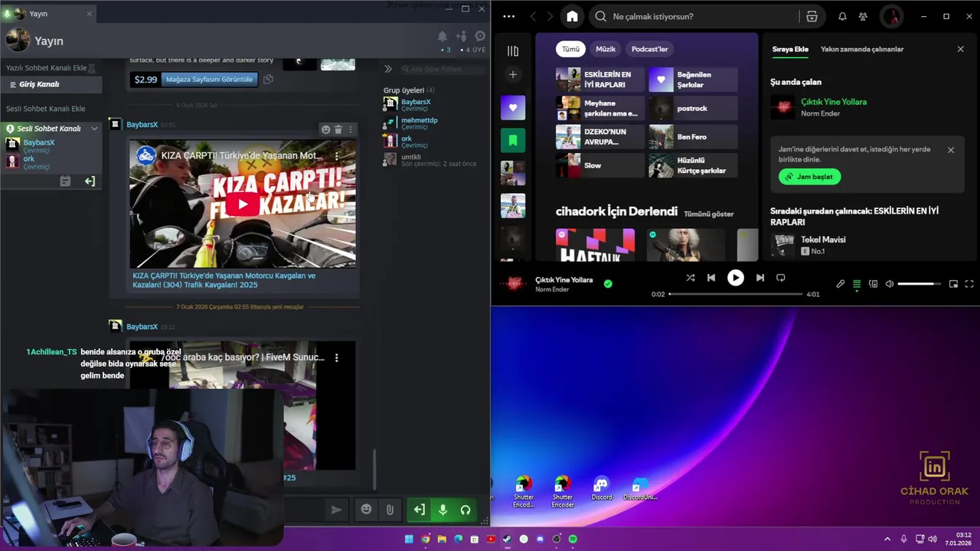This screenshot has width=980, height=551.
Task: Toggle microphone mute in Steam voice bar
Action: click(x=443, y=510)
